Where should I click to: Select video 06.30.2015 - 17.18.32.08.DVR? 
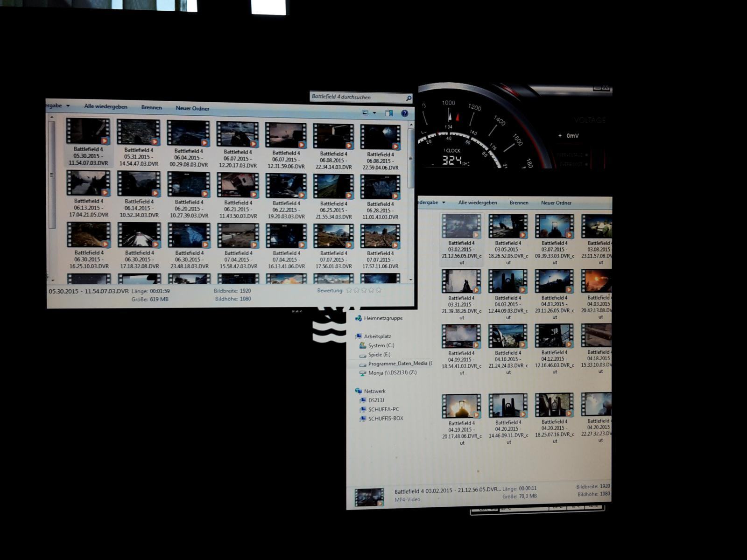pyautogui.click(x=139, y=246)
